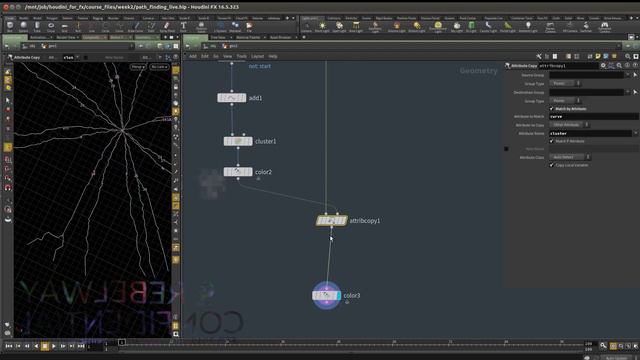Select the attribcopy1 node
Viewport: 640px width, 360px height.
coord(331,221)
